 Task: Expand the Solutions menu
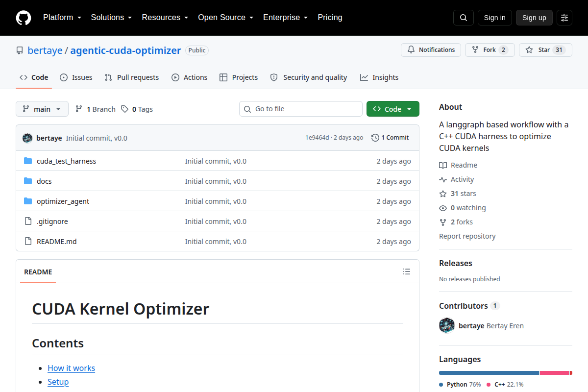(111, 18)
